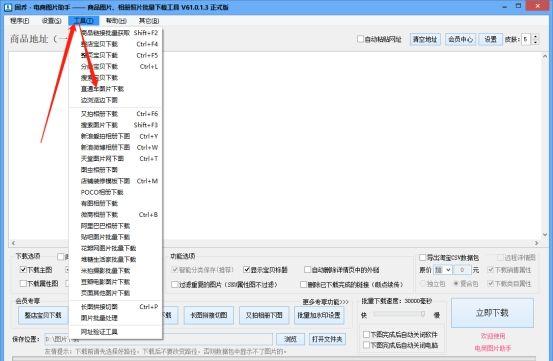Choose the Shift+F2 商品链接批量获取 menu item
The width and height of the screenshot is (553, 361).
(116, 33)
